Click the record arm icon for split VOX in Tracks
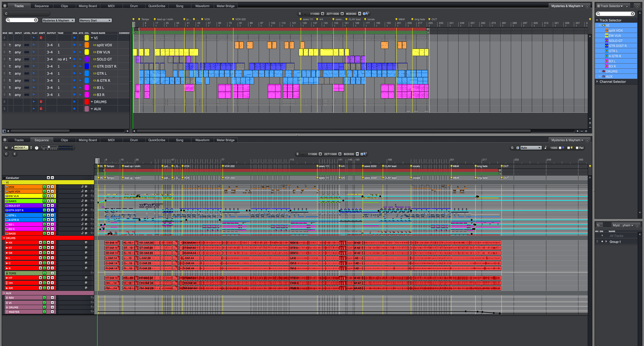Image resolution: width=644 pixels, height=346 pixels. point(10,45)
